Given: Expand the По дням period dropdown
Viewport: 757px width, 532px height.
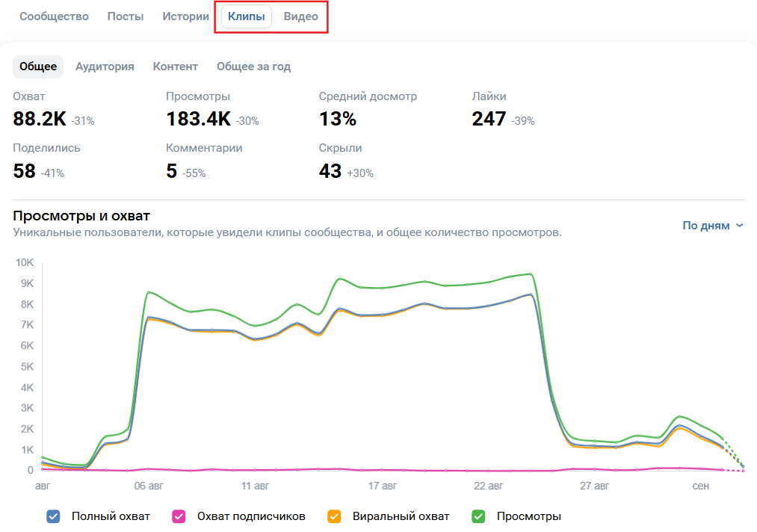Looking at the screenshot, I should tap(713, 226).
